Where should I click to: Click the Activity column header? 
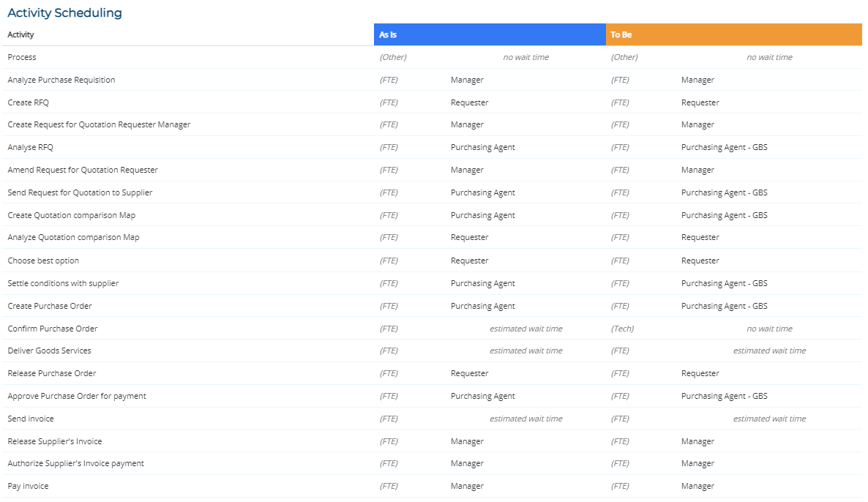click(21, 35)
